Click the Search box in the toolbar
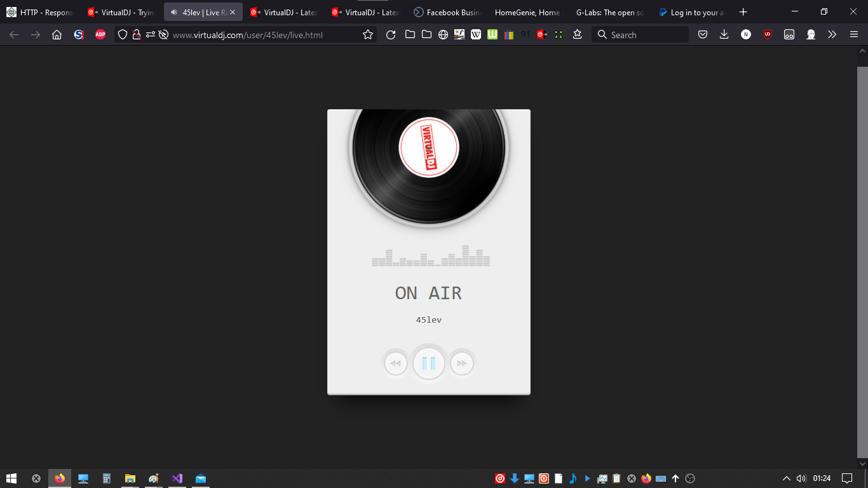 (x=641, y=35)
